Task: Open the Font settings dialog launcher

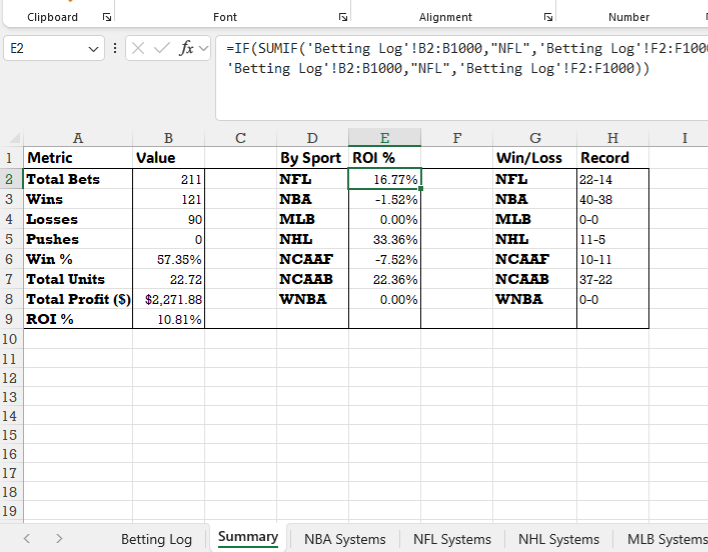Action: (343, 17)
